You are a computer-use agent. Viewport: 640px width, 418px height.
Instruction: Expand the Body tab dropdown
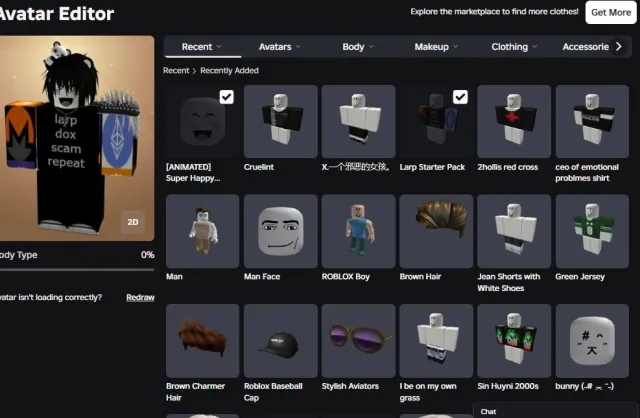coord(358,47)
